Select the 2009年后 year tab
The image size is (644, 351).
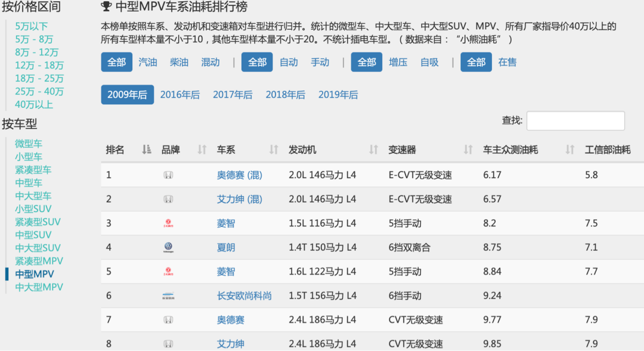(x=128, y=94)
